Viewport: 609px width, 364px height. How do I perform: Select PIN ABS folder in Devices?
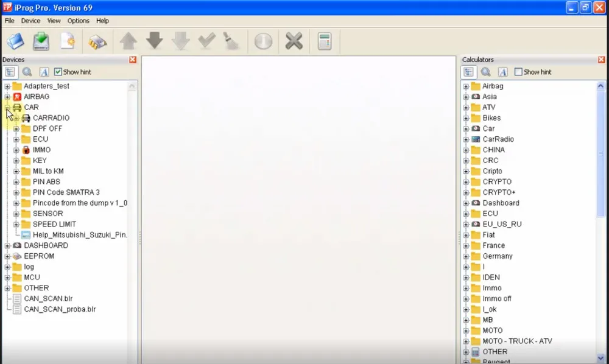pos(46,181)
